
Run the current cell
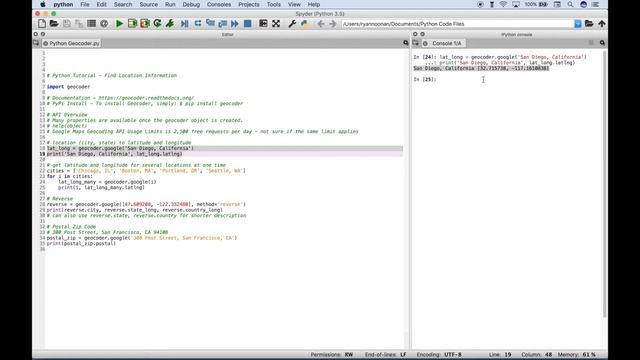tap(132, 24)
